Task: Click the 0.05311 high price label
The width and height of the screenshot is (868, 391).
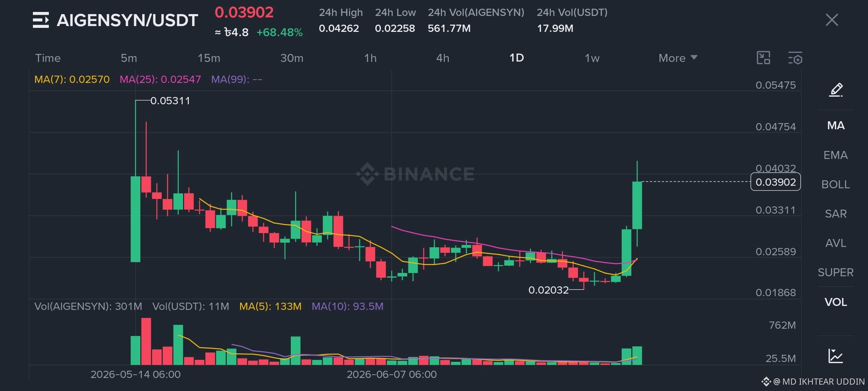Action: (170, 101)
